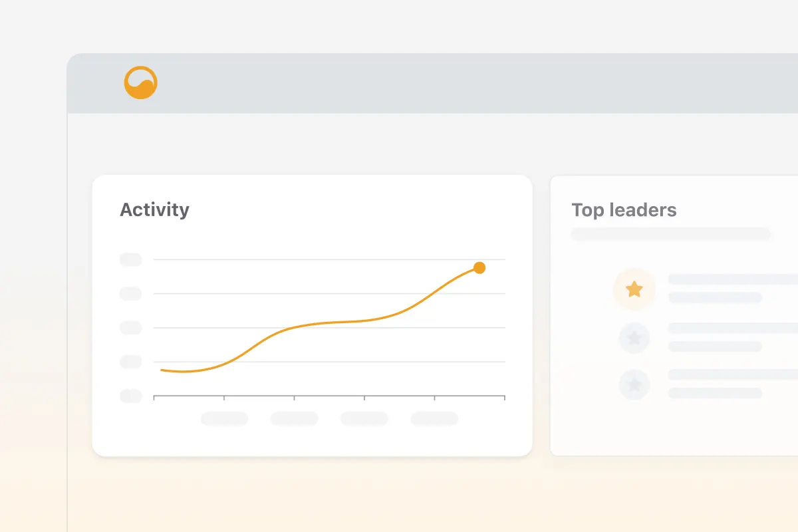This screenshot has width=798, height=532.
Task: Select the topmost y-axis label placeholder
Action: pyautogui.click(x=131, y=260)
